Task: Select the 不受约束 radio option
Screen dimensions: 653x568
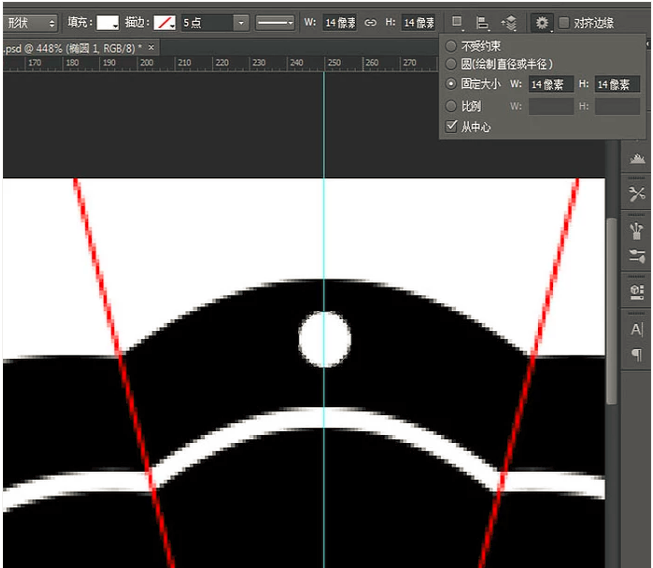Action: pyautogui.click(x=451, y=45)
